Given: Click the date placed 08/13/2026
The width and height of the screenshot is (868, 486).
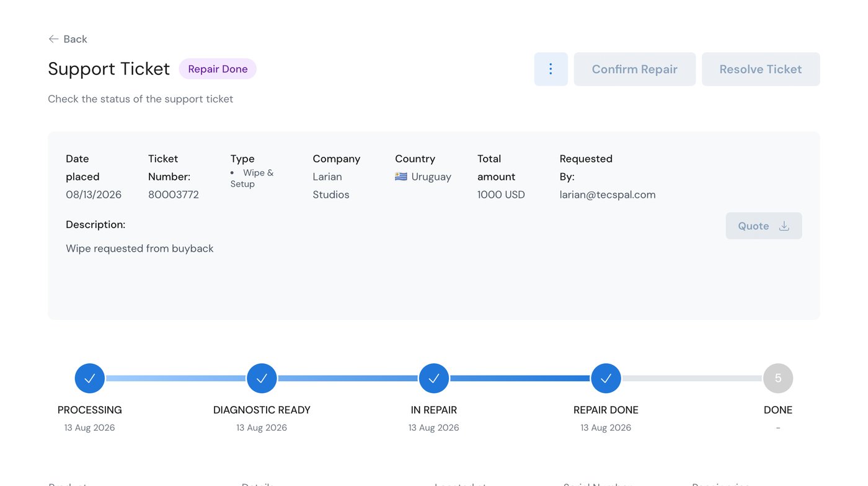Looking at the screenshot, I should click(94, 195).
